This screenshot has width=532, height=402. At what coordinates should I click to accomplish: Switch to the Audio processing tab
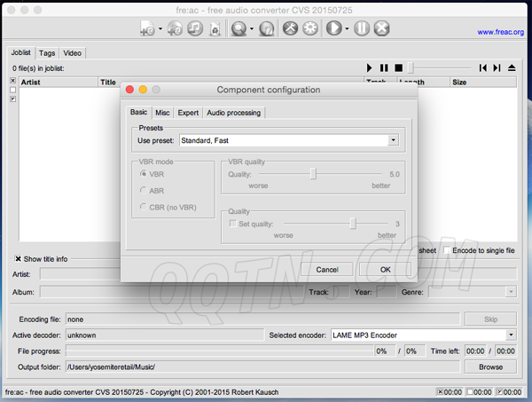pyautogui.click(x=233, y=113)
